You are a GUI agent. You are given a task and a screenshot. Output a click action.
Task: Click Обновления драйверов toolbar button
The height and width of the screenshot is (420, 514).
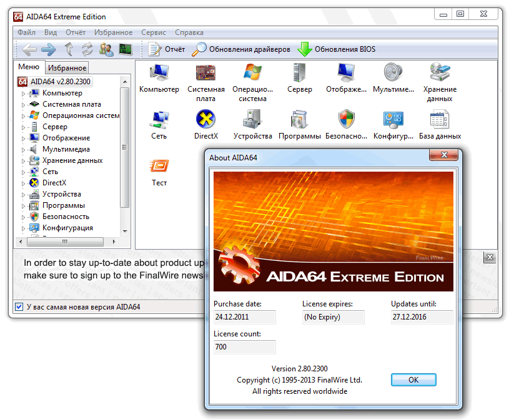point(241,49)
